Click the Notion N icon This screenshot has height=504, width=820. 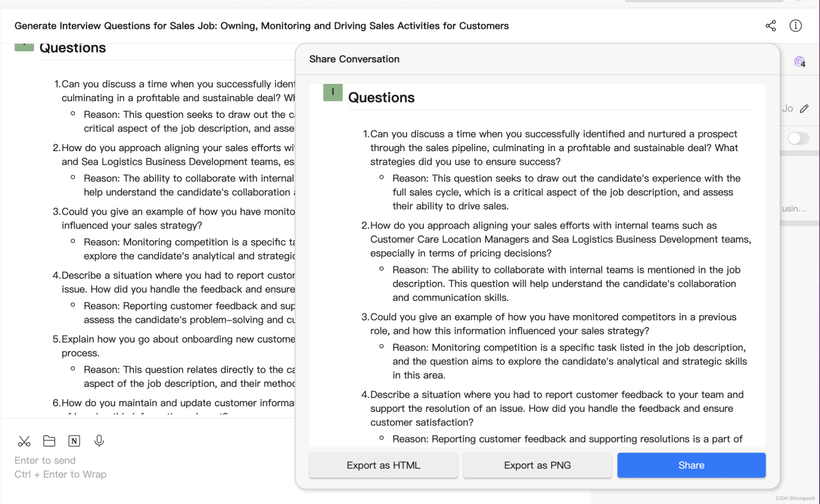pyautogui.click(x=74, y=441)
